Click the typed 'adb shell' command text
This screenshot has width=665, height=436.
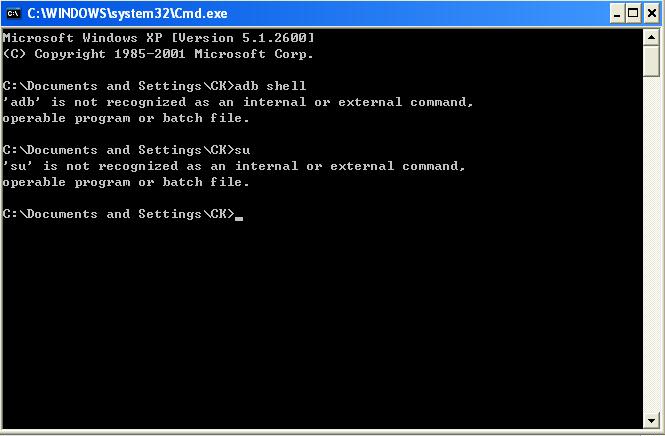point(269,86)
